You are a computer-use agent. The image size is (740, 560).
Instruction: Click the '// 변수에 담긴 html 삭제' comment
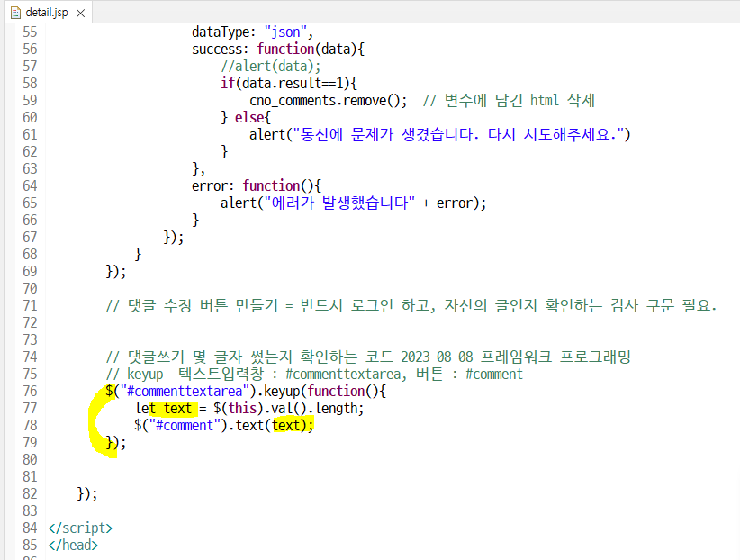coord(509,101)
